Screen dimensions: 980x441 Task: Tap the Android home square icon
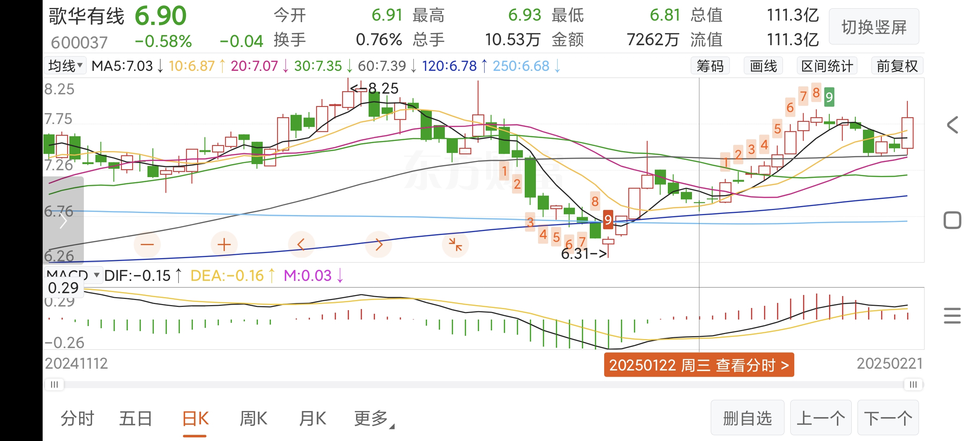point(952,220)
